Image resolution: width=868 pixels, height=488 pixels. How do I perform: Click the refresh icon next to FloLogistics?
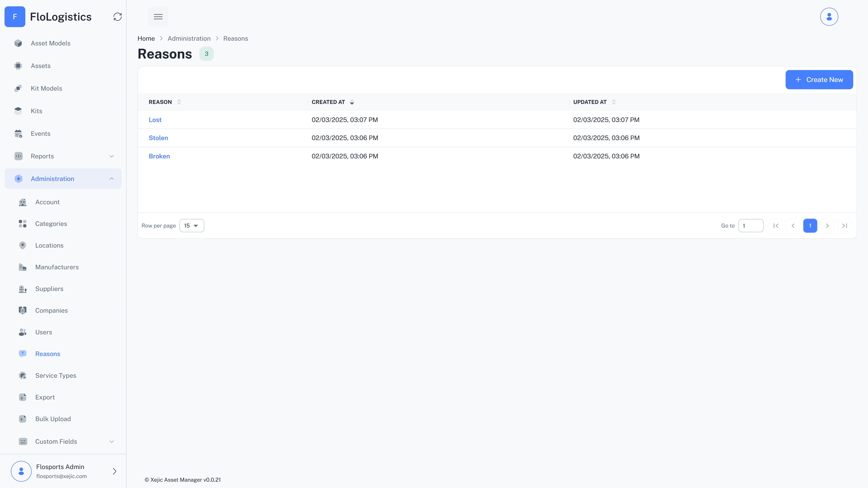[x=117, y=17]
